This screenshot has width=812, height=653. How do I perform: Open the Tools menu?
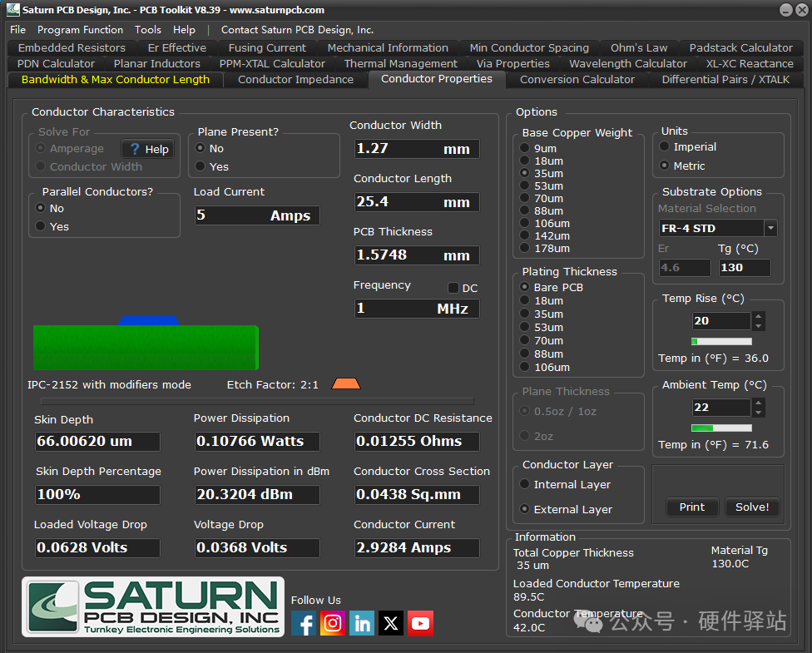click(147, 29)
